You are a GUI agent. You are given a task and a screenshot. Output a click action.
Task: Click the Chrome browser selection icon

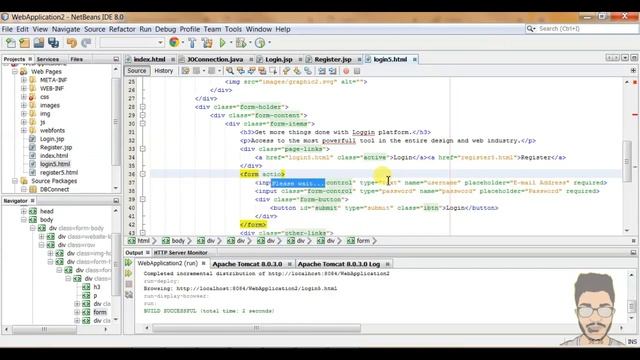pos(174,42)
